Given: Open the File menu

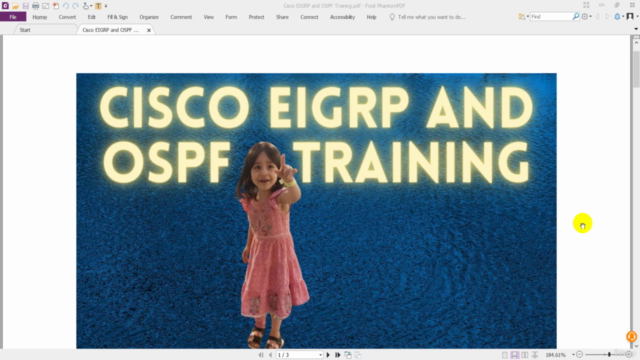Looking at the screenshot, I should click(13, 17).
